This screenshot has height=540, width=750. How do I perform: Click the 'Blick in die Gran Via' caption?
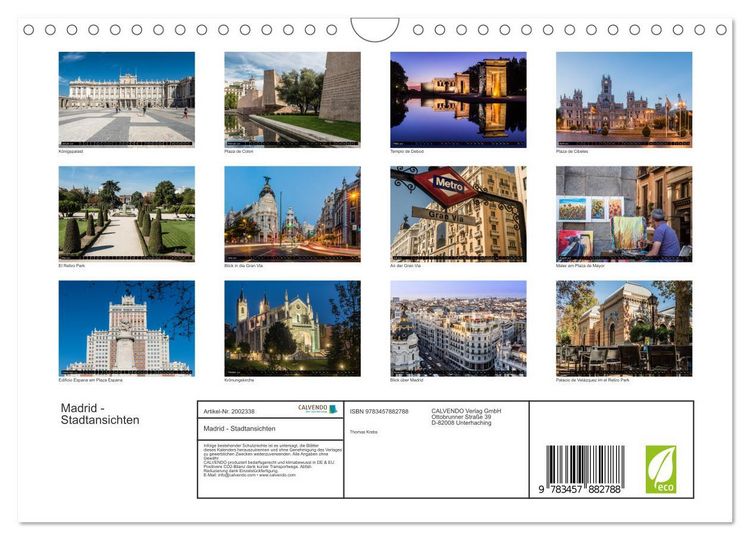pyautogui.click(x=243, y=266)
